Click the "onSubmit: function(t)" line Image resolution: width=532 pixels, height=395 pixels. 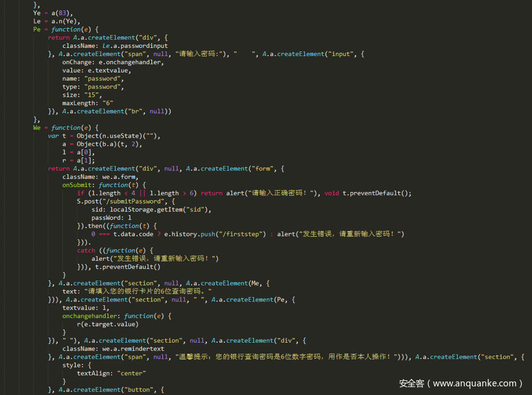(x=103, y=185)
